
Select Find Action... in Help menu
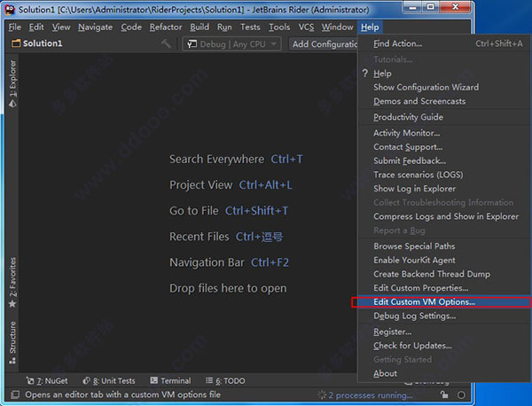click(444, 43)
